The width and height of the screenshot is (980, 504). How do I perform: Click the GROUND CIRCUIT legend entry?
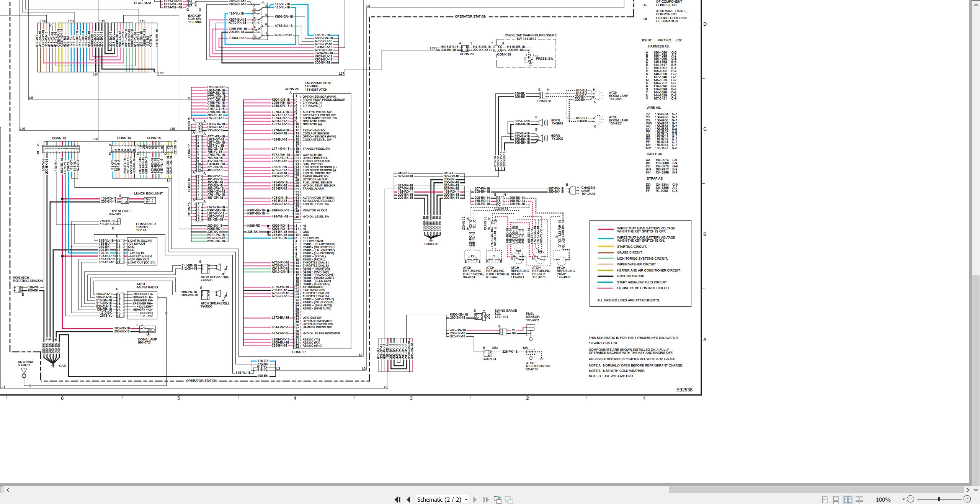[x=631, y=276]
